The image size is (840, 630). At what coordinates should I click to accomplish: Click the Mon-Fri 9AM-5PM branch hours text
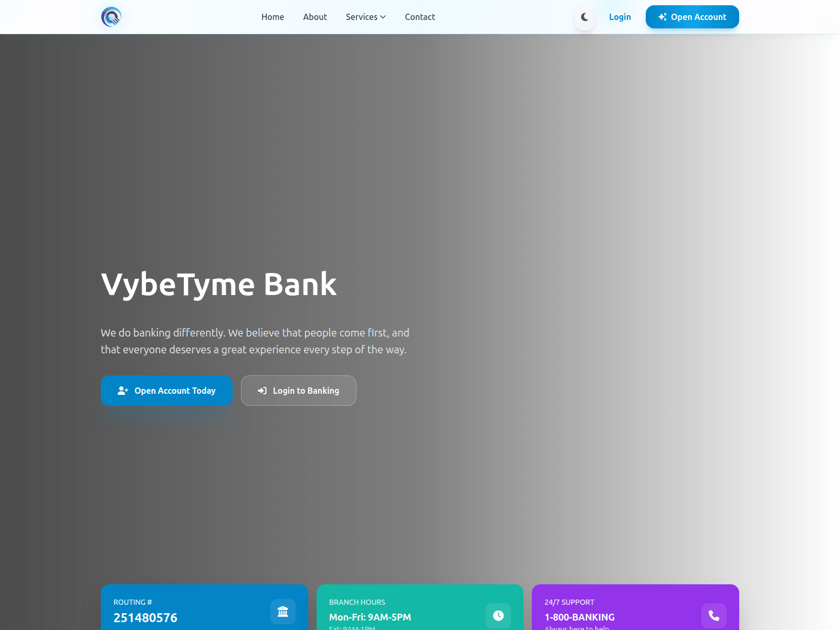pos(370,617)
